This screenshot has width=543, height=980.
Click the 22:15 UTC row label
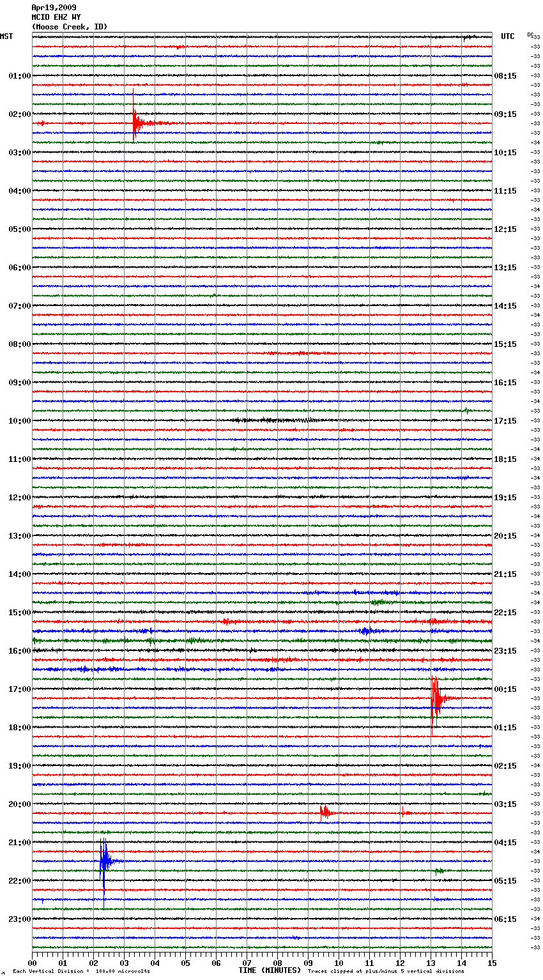point(505,613)
